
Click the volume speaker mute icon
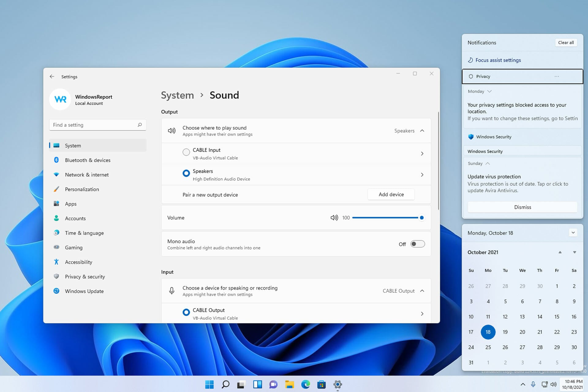334,218
